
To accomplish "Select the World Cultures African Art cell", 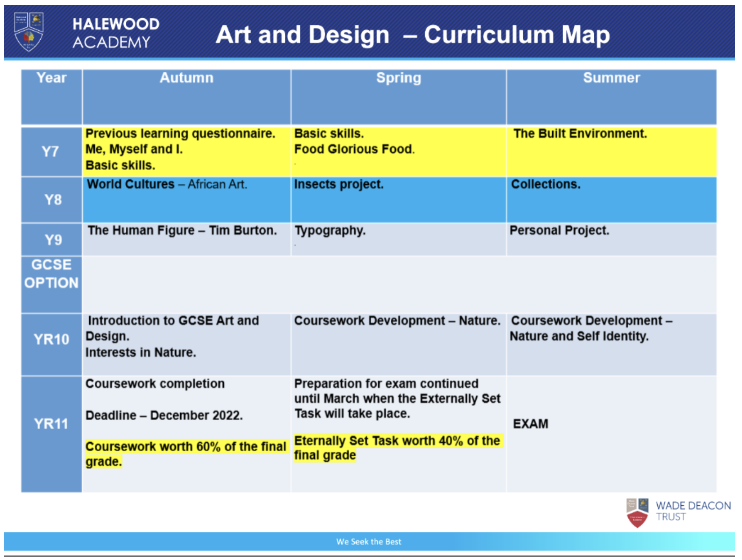I will pyautogui.click(x=166, y=184).
